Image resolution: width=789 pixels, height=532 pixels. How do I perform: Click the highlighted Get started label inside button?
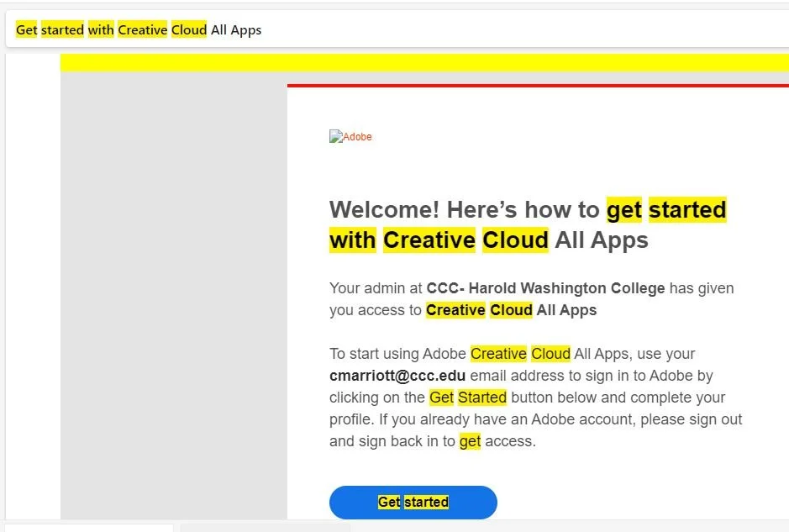tap(413, 502)
